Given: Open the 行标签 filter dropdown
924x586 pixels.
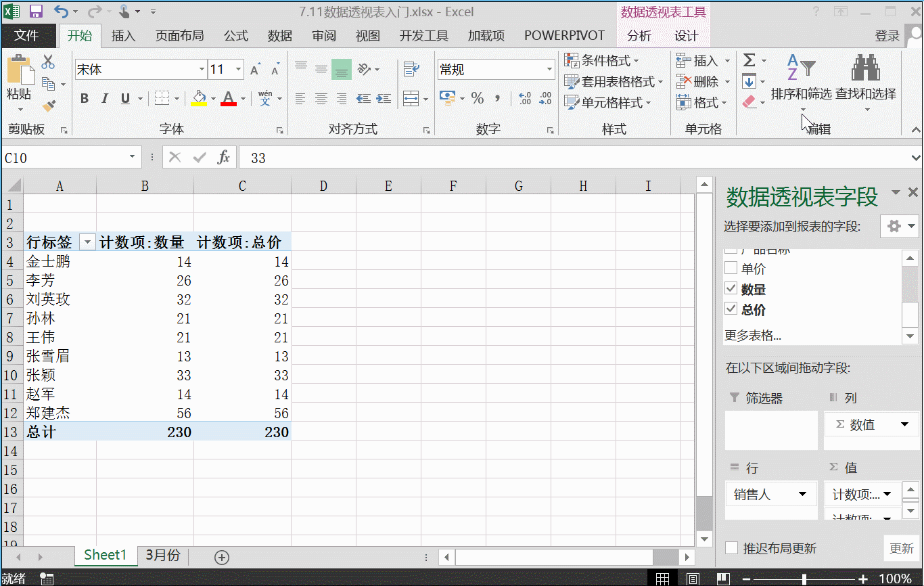Looking at the screenshot, I should [x=87, y=242].
